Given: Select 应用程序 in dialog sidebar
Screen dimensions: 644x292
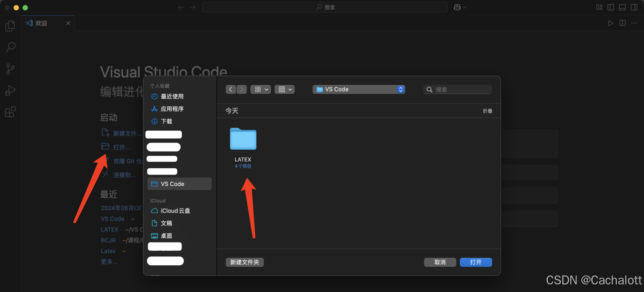Looking at the screenshot, I should 179,109.
